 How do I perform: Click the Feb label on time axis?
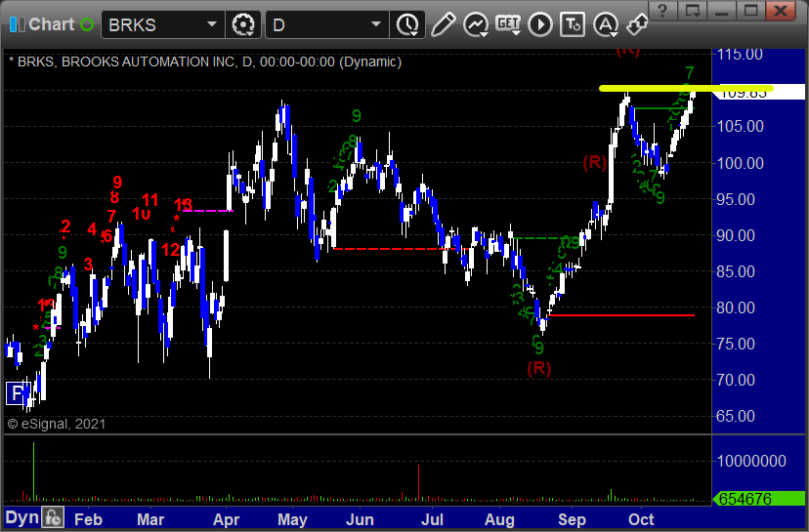click(x=88, y=519)
